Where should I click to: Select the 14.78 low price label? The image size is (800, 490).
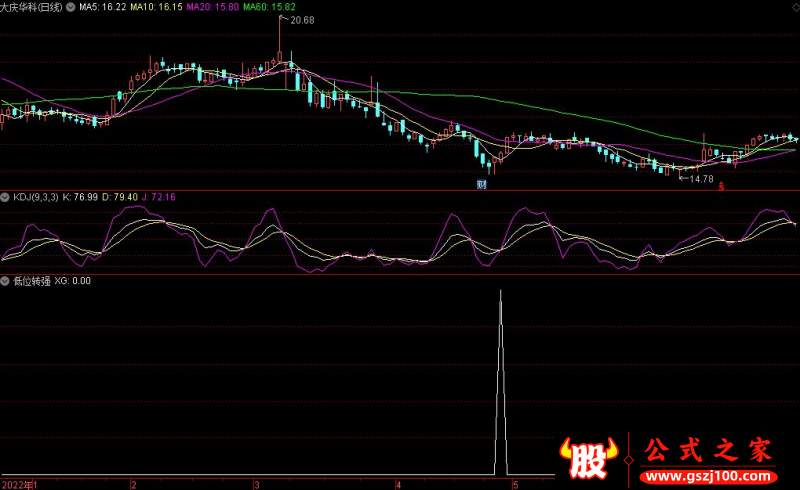pos(701,179)
